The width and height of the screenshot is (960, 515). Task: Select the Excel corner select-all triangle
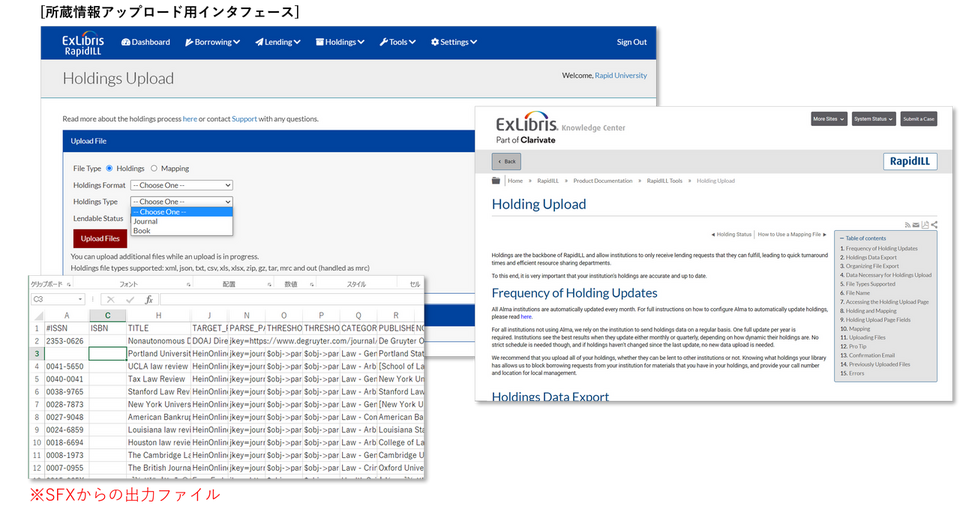pyautogui.click(x=37, y=314)
